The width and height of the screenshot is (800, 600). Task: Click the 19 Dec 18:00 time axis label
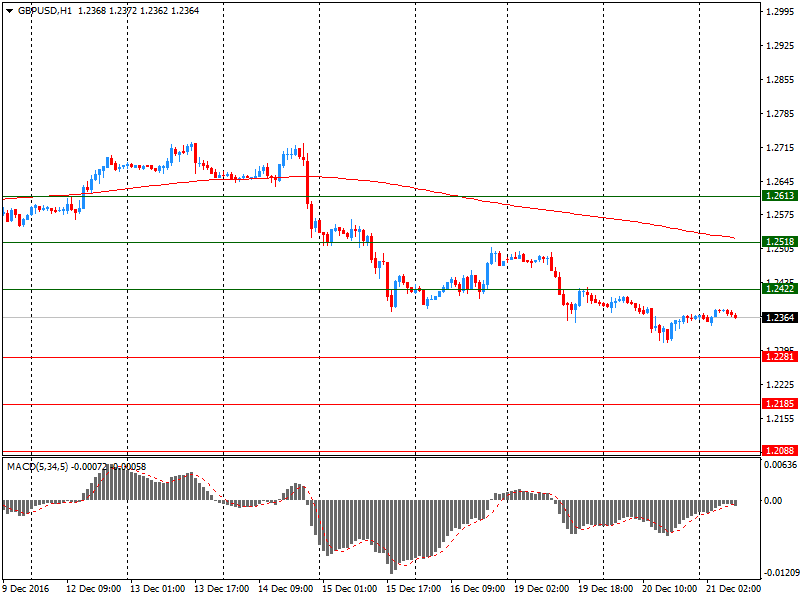point(606,589)
